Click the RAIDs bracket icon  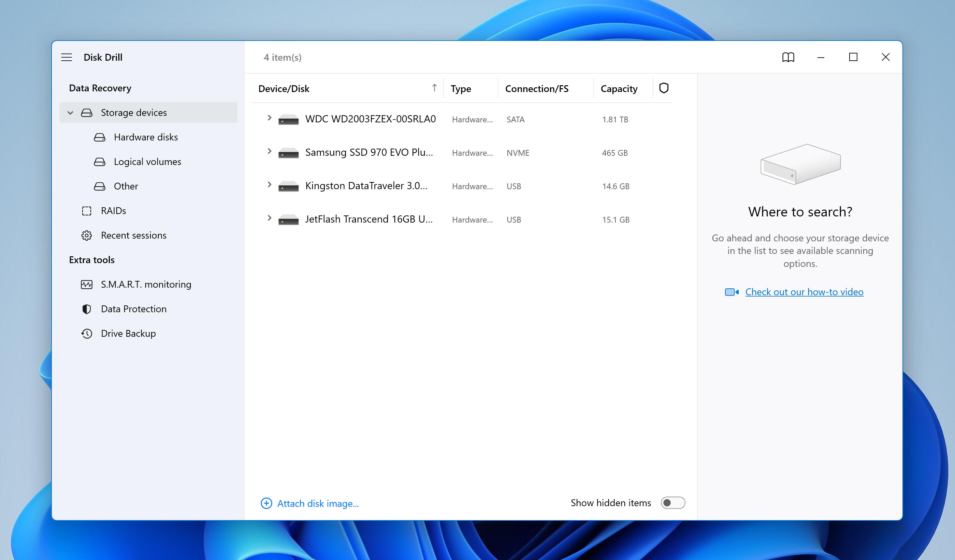(86, 211)
